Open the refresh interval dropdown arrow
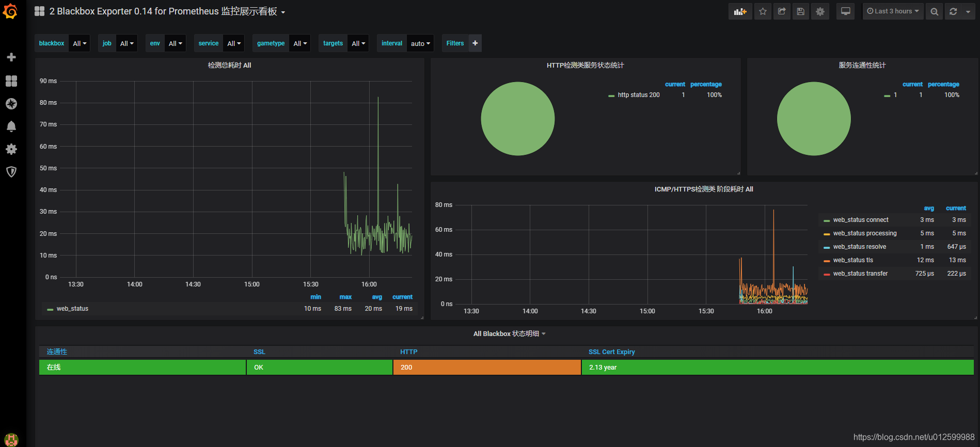Image resolution: width=980 pixels, height=447 pixels. [968, 11]
